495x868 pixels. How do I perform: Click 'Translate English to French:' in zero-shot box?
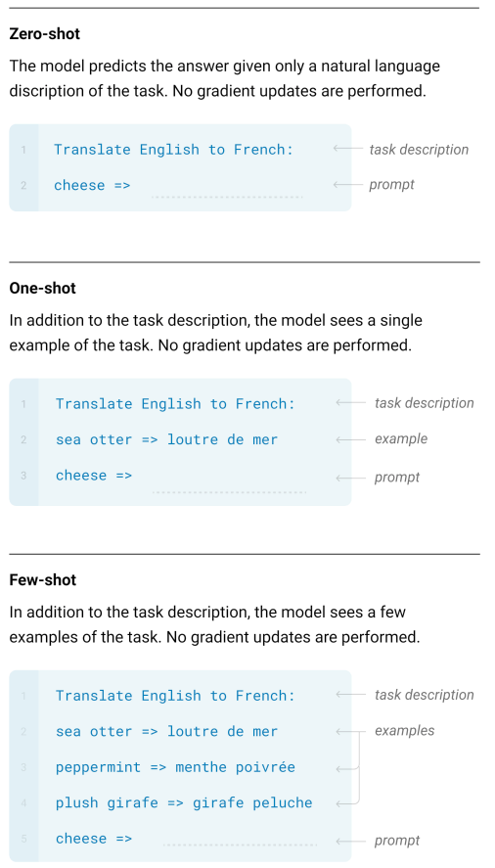point(173,150)
